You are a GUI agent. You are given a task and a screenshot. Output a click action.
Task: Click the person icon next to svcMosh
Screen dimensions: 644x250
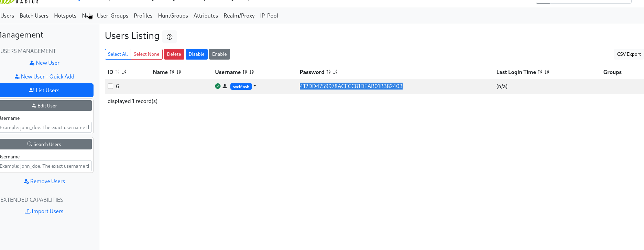225,86
